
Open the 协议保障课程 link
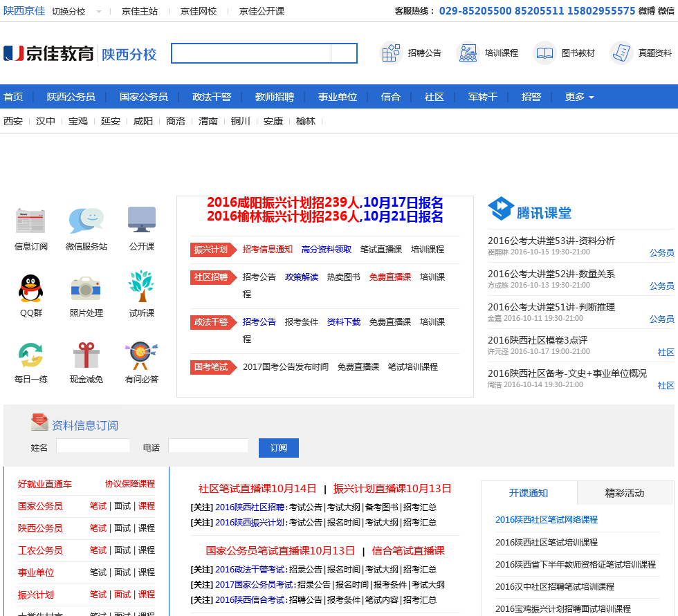pos(130,483)
